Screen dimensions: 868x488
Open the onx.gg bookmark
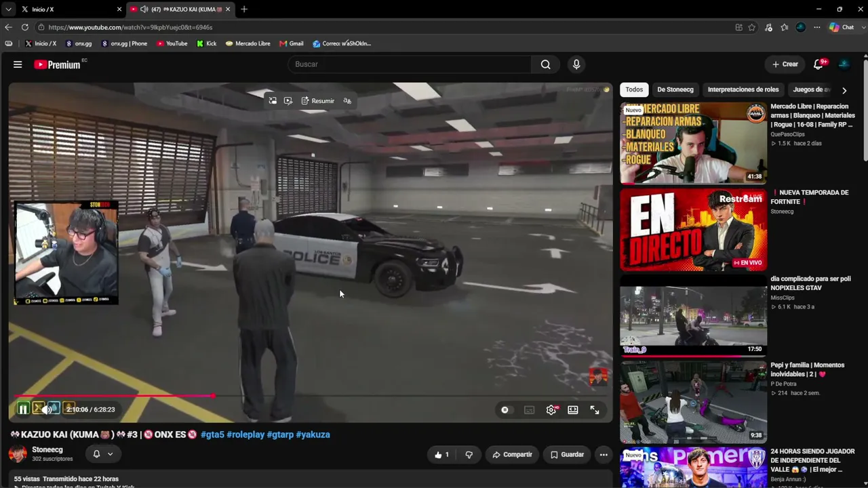click(79, 43)
